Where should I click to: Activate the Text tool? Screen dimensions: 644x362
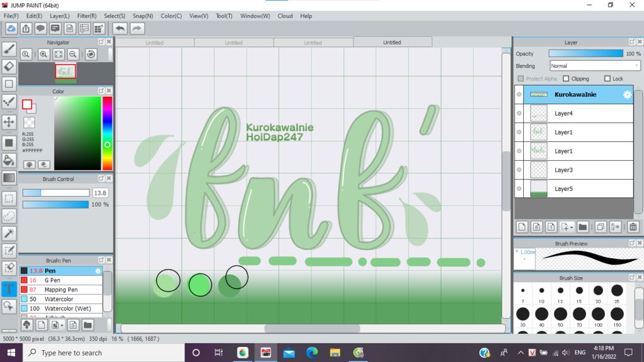tap(9, 289)
